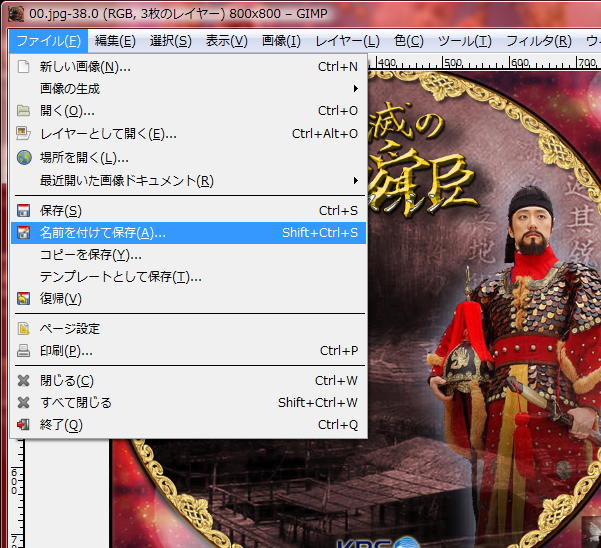This screenshot has width=601, height=548.
Task: Click the close X icon beside 閉じる
Action: (23, 381)
